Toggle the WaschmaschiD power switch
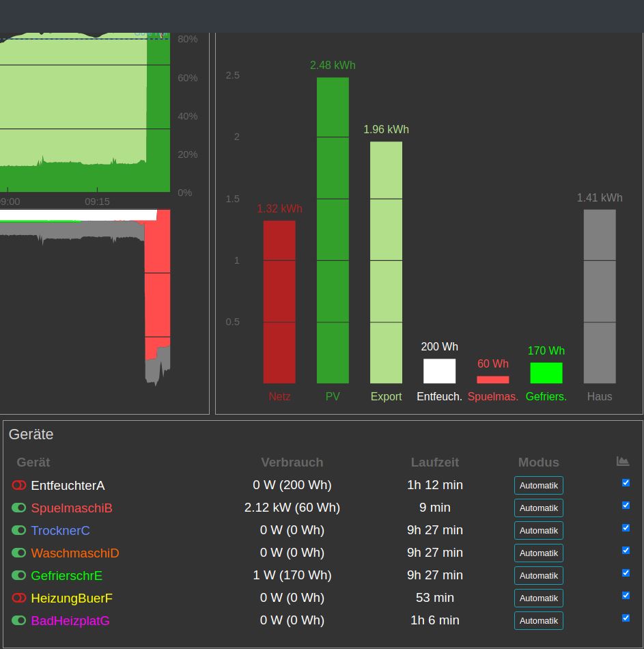The width and height of the screenshot is (644, 649). tap(19, 553)
